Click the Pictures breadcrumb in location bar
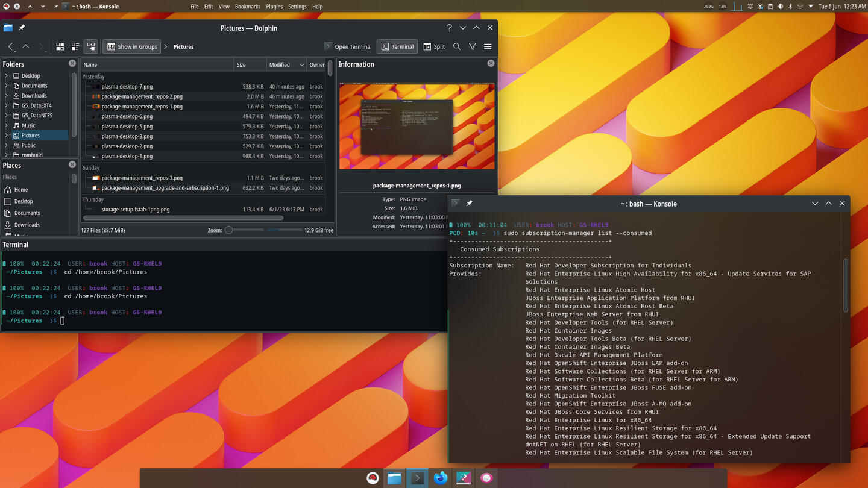 coord(183,46)
